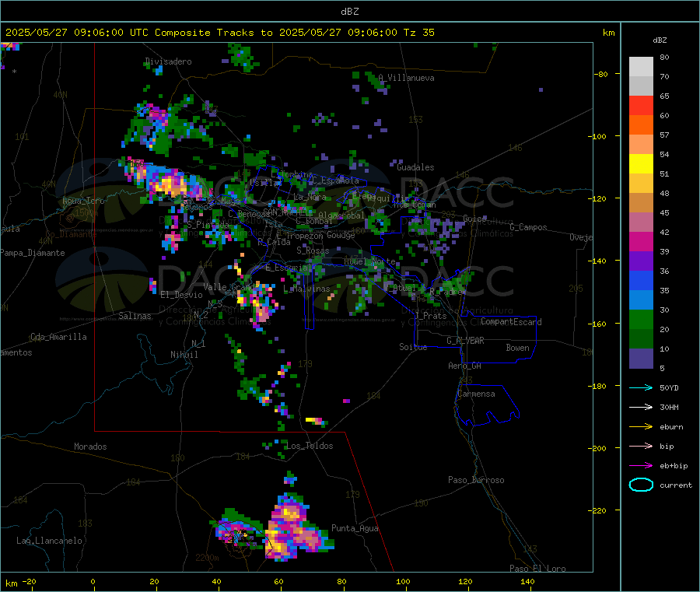The image size is (700, 592).
Task: Select the bright yellow swatch in dBZ scale
Action: pyautogui.click(x=641, y=164)
